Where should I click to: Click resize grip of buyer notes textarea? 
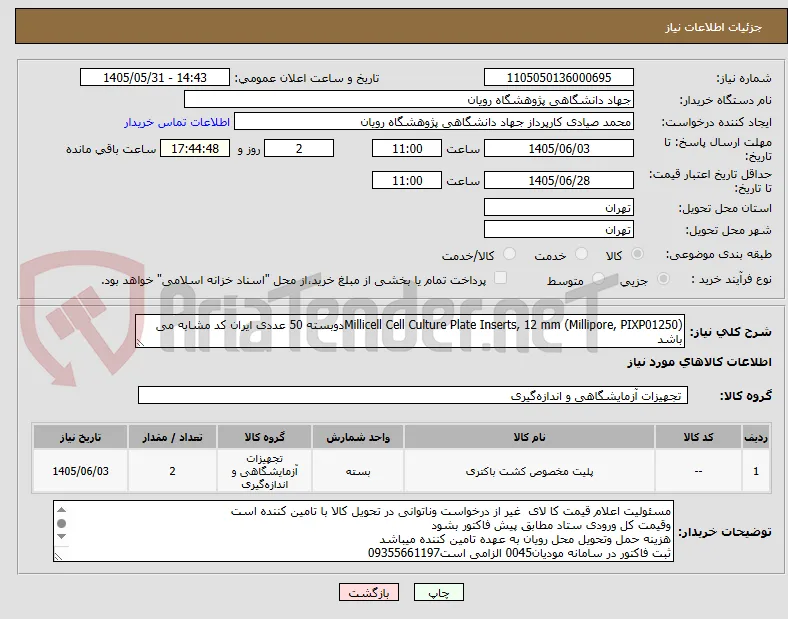[58, 557]
